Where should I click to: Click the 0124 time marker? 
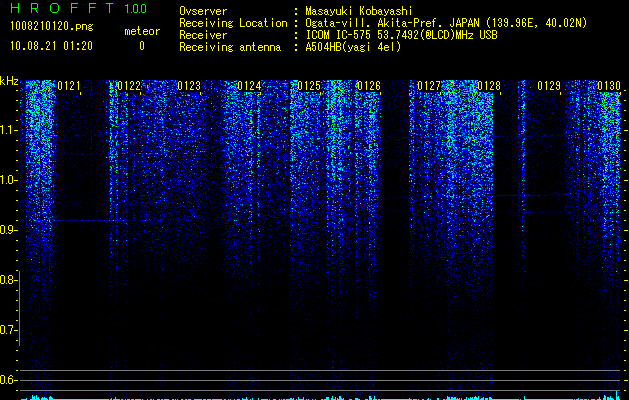coord(249,86)
